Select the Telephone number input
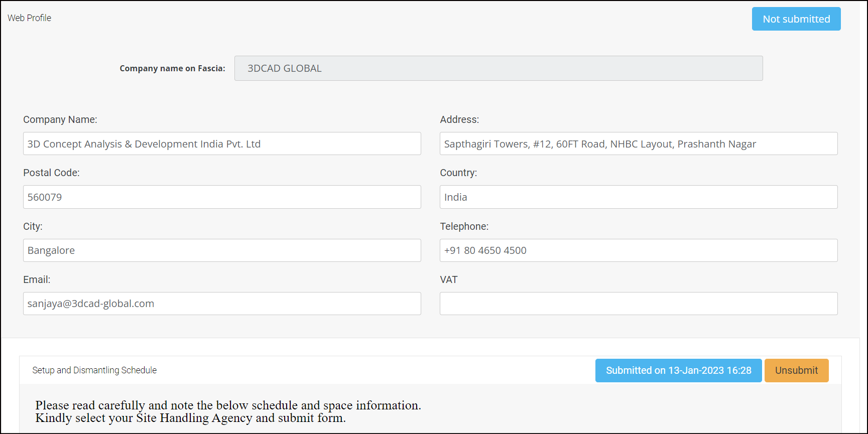Image resolution: width=868 pixels, height=434 pixels. coord(638,250)
